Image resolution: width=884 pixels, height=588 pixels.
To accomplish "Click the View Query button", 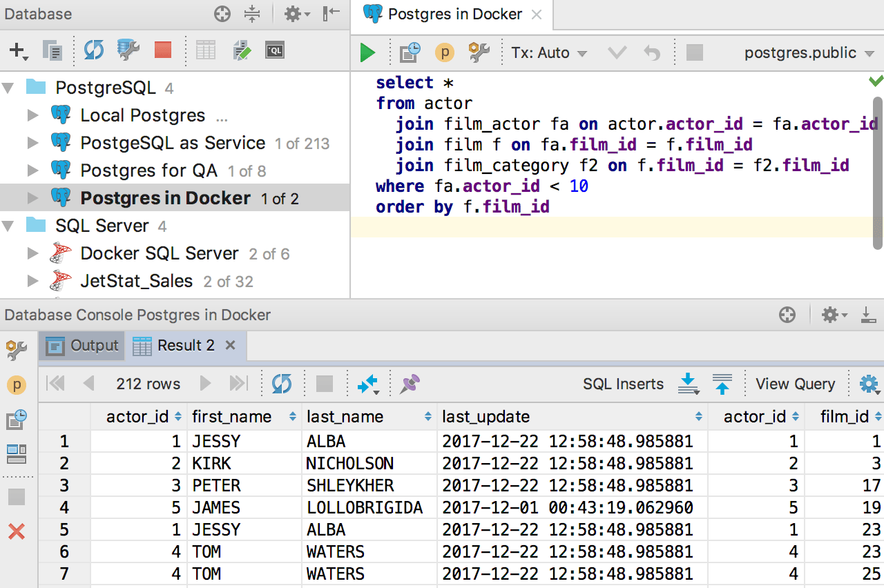I will 795,384.
